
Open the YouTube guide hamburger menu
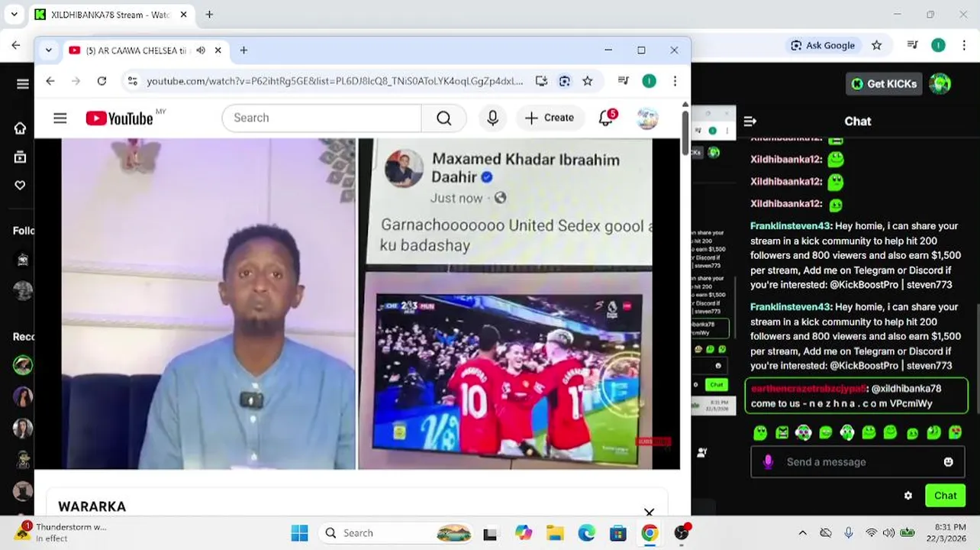(60, 118)
